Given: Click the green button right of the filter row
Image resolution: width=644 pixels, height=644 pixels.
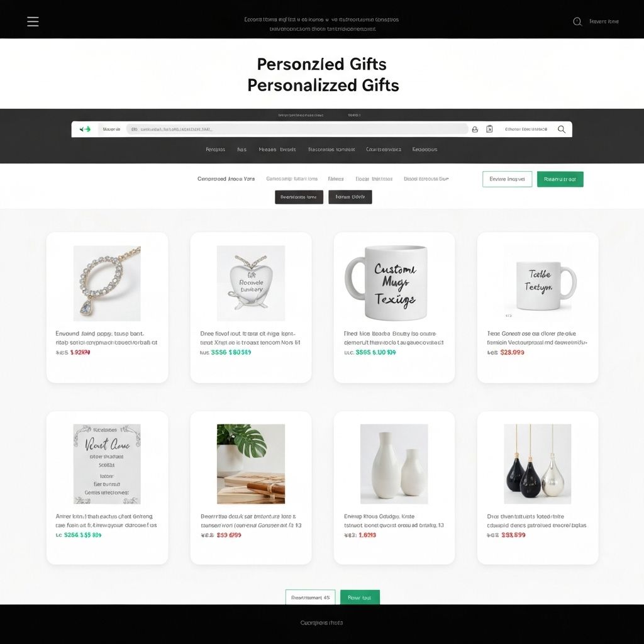Looking at the screenshot, I should pos(560,179).
